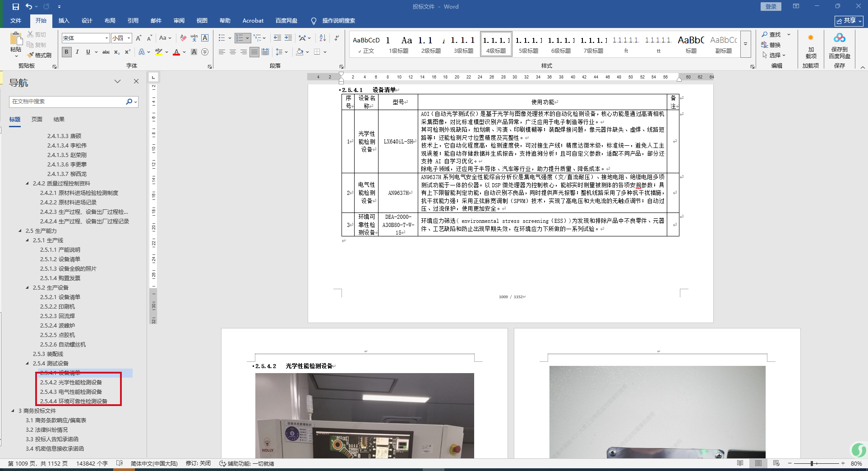Toggle italic formatting
868x471 pixels.
[77, 52]
